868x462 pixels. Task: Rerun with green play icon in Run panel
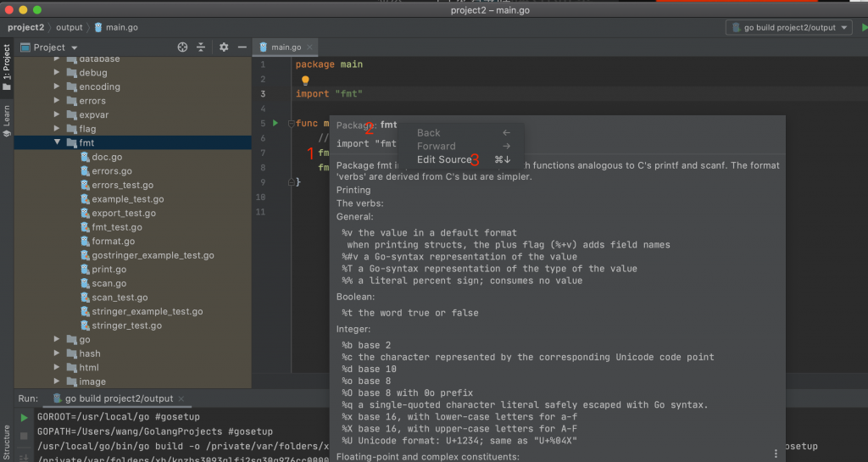coord(24,418)
